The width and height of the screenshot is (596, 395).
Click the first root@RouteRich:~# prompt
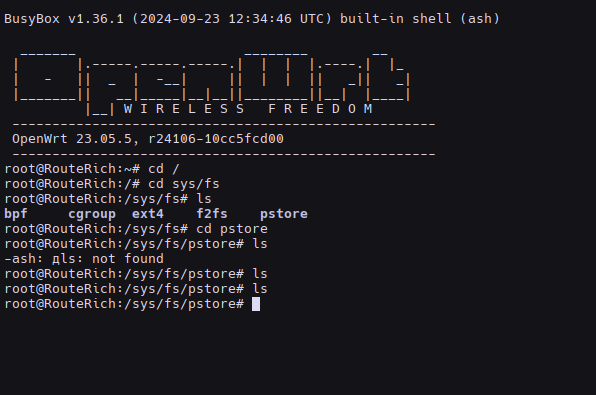click(72, 169)
